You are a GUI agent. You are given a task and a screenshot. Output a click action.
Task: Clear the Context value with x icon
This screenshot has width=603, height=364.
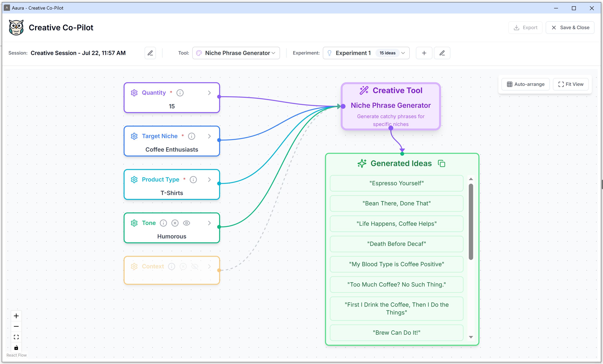tap(183, 266)
